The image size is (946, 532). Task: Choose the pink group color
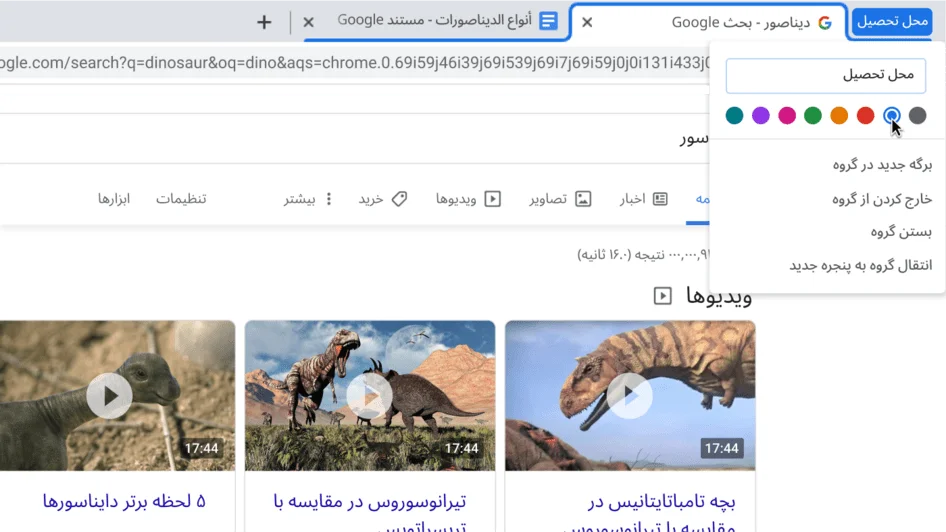coord(787,115)
